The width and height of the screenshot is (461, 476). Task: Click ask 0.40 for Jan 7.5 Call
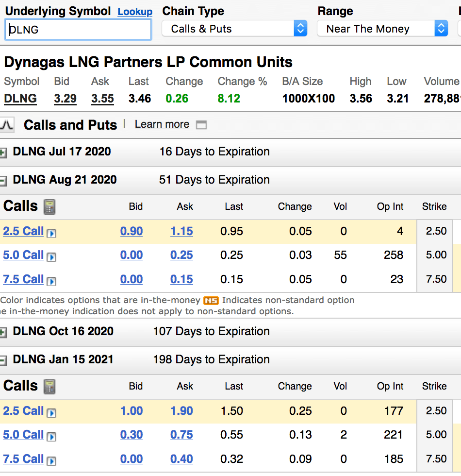point(181,459)
